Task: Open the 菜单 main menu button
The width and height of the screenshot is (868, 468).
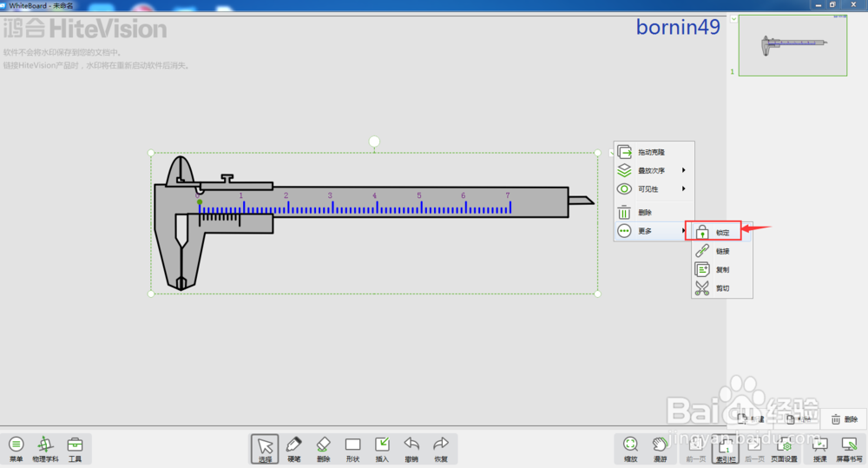Action: click(16, 449)
